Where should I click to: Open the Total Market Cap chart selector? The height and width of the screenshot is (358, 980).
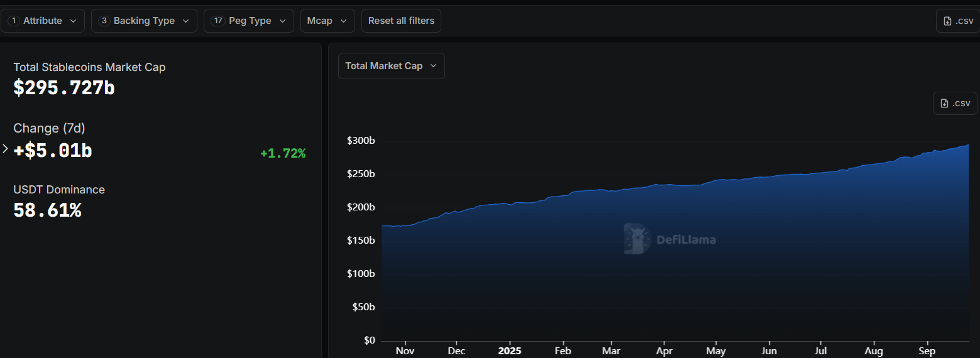391,66
